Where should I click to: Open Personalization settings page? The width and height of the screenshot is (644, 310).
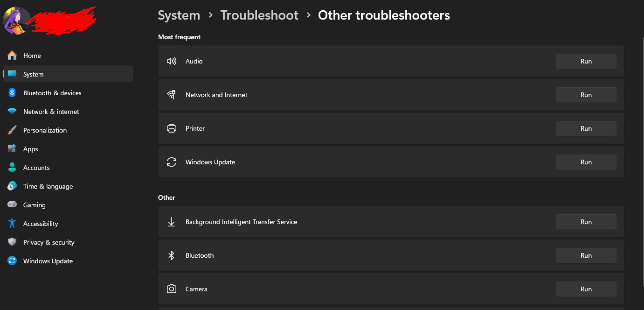click(68, 130)
